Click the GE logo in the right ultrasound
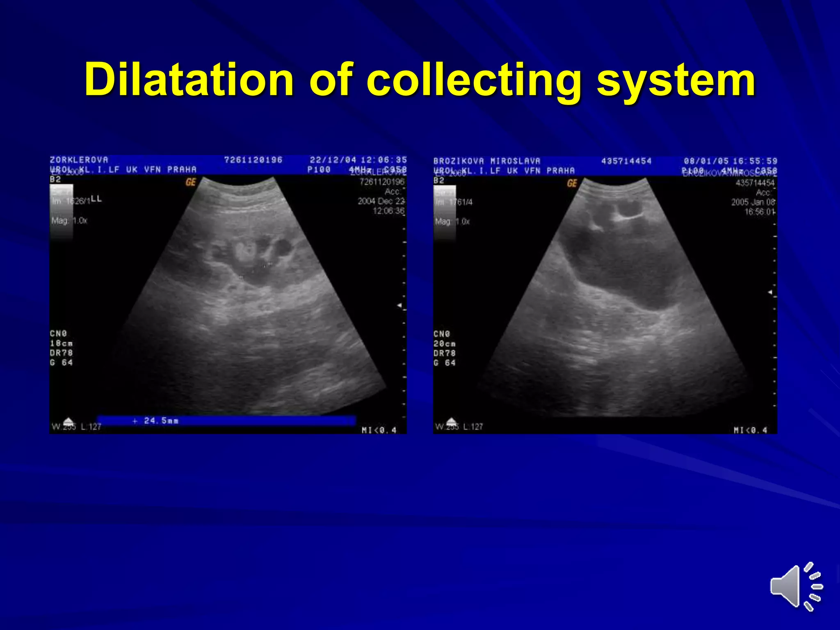This screenshot has width=840, height=630. coord(572,183)
